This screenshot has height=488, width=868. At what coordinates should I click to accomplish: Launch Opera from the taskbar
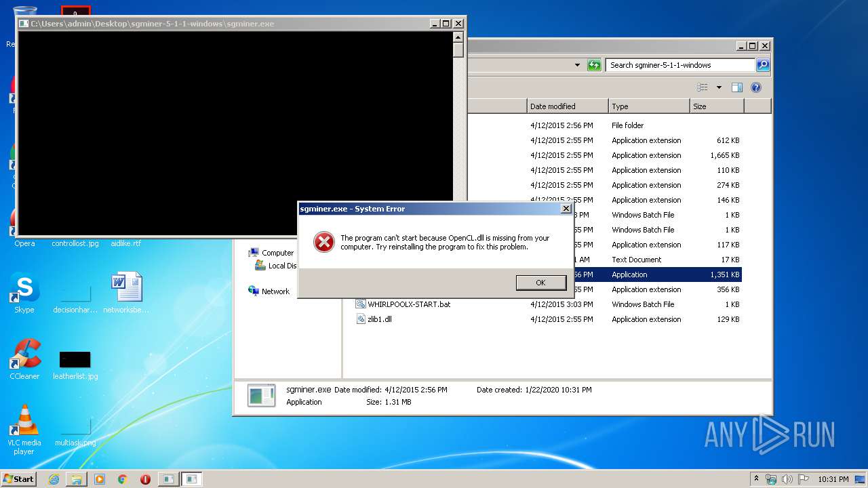(x=145, y=479)
